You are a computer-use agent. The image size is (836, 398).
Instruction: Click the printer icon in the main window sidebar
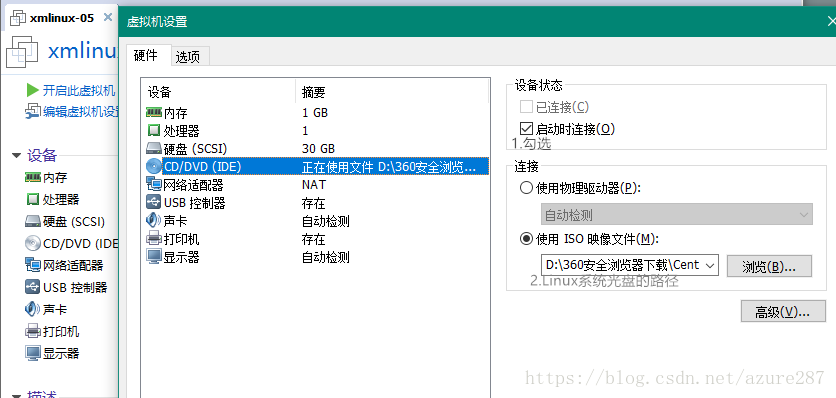pyautogui.click(x=33, y=331)
